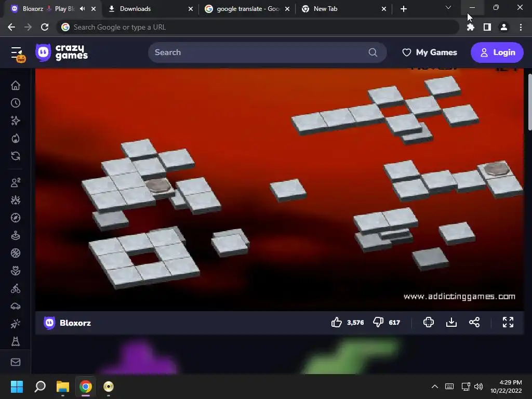Focus the URL address bar

[x=258, y=27]
